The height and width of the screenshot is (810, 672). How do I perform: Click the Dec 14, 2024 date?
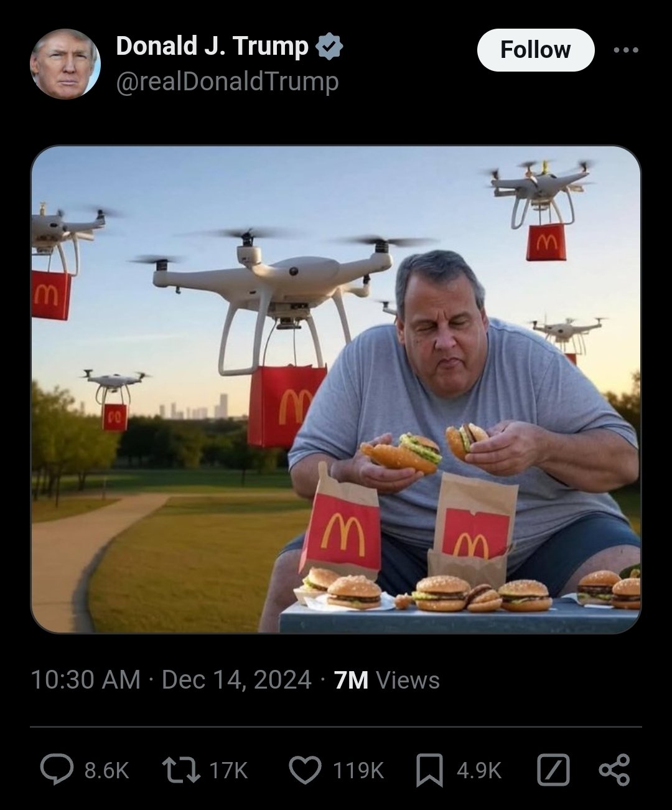[x=236, y=680]
